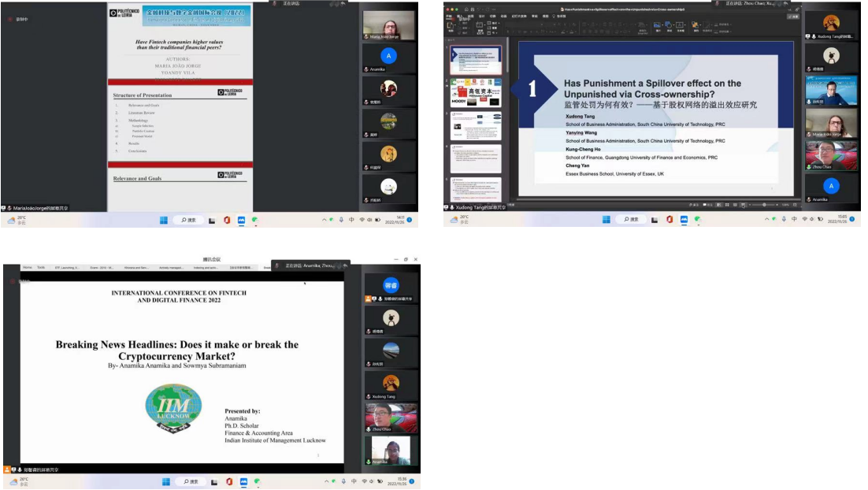Adjust PowerPoint zoom slider under the Spillover slide

(764, 205)
